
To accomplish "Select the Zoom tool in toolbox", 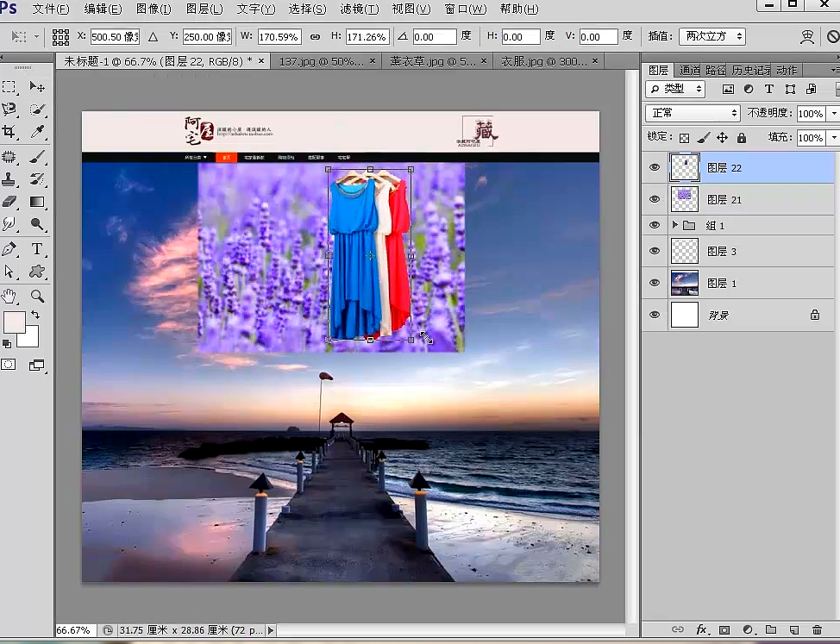I will pyautogui.click(x=37, y=296).
